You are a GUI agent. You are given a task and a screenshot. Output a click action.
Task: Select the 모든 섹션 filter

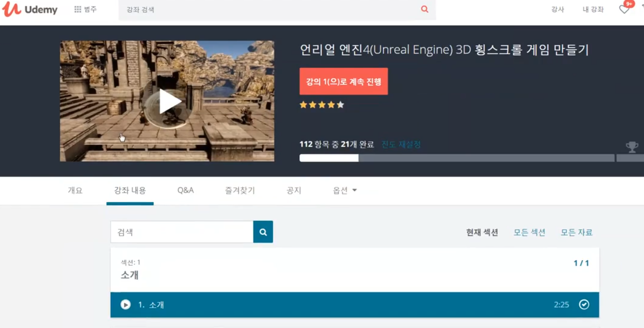[x=529, y=232]
